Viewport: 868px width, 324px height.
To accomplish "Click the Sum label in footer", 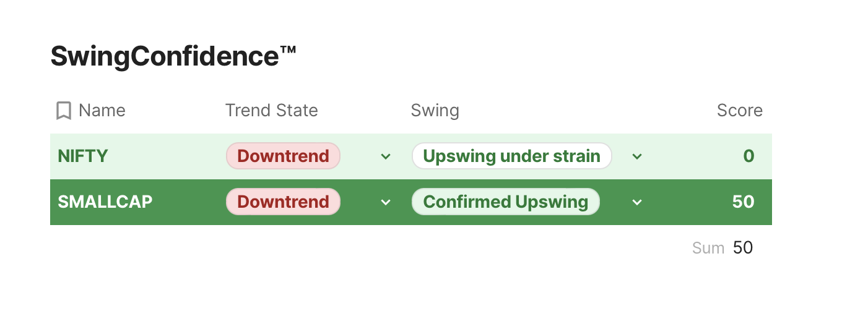I will (x=708, y=248).
